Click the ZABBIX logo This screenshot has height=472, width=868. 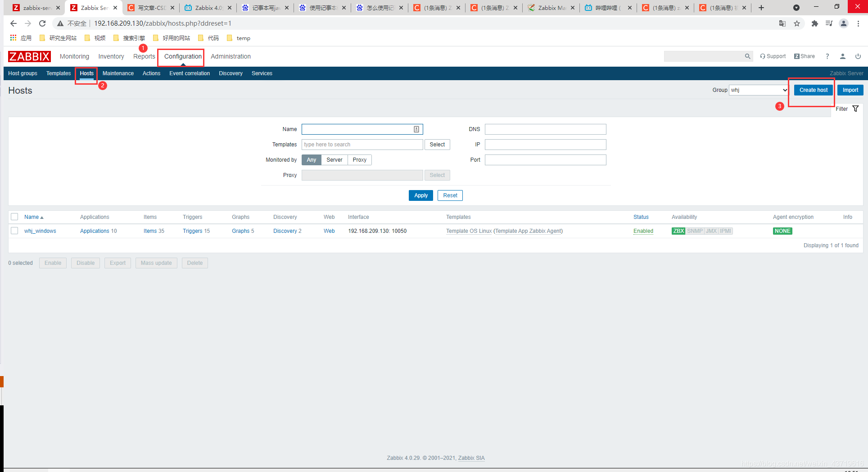pos(29,56)
